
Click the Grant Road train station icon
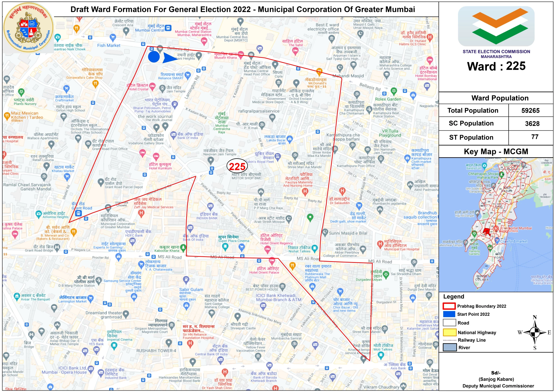click(x=78, y=213)
